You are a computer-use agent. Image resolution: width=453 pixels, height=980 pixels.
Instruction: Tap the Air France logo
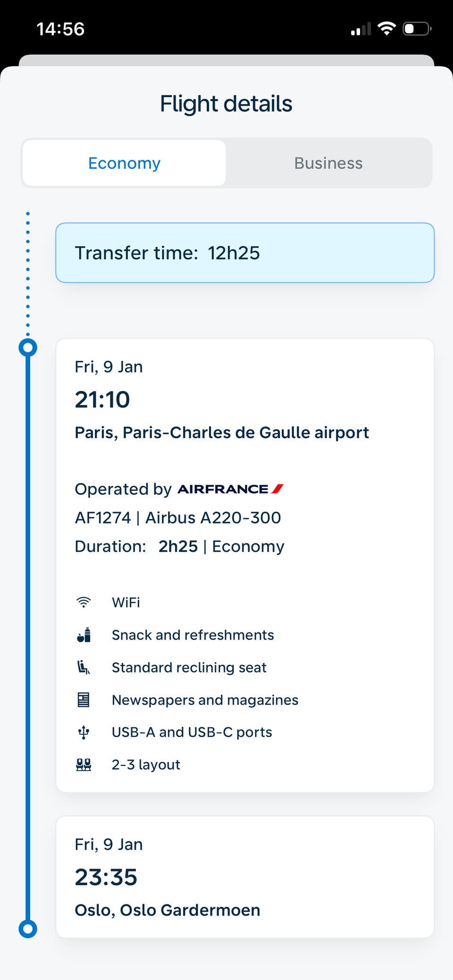(x=230, y=489)
